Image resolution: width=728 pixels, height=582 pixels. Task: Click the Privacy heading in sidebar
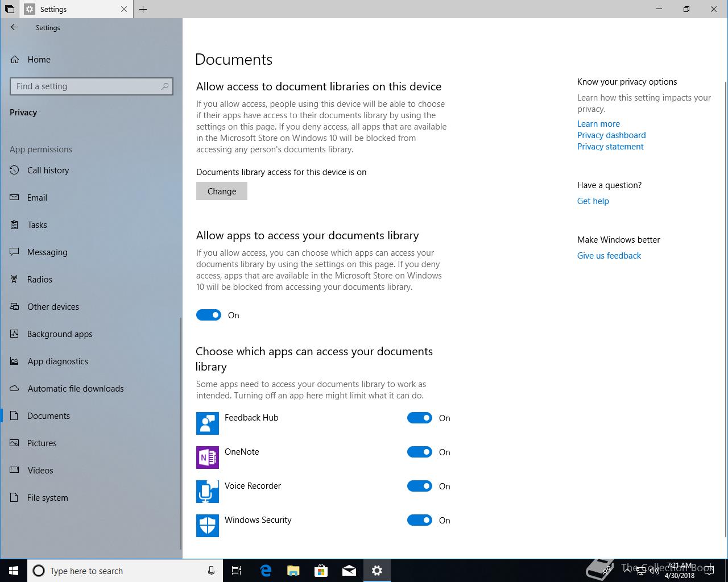23,112
